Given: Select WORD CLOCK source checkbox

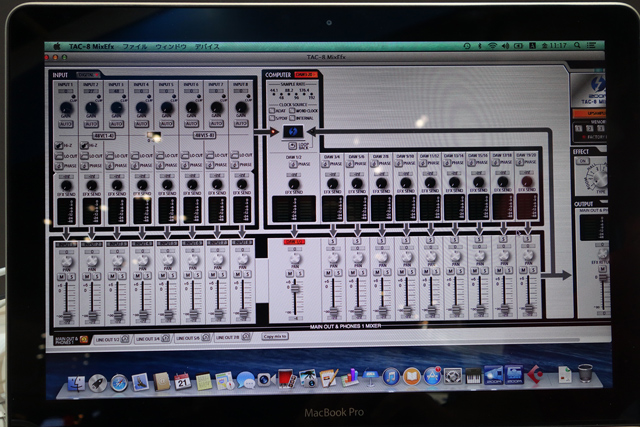Looking at the screenshot, I should pyautogui.click(x=292, y=111).
